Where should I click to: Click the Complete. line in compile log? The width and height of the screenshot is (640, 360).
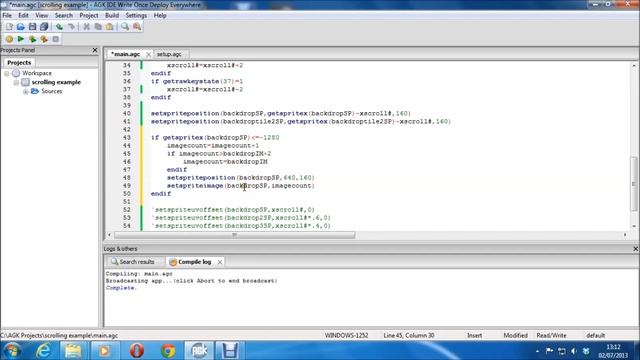click(120, 288)
